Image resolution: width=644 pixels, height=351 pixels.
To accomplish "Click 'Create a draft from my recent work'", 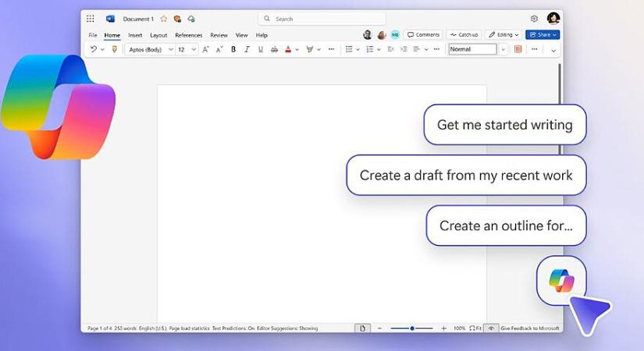I will (x=466, y=175).
